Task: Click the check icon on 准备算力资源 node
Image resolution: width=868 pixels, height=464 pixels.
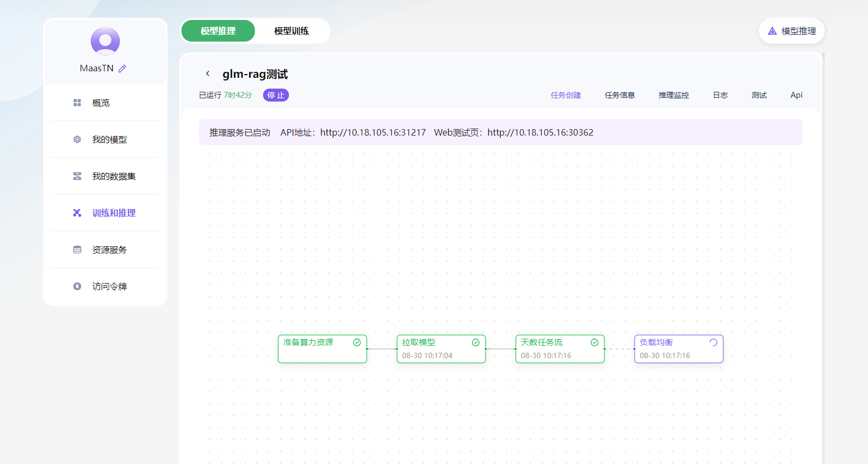Action: 357,342
